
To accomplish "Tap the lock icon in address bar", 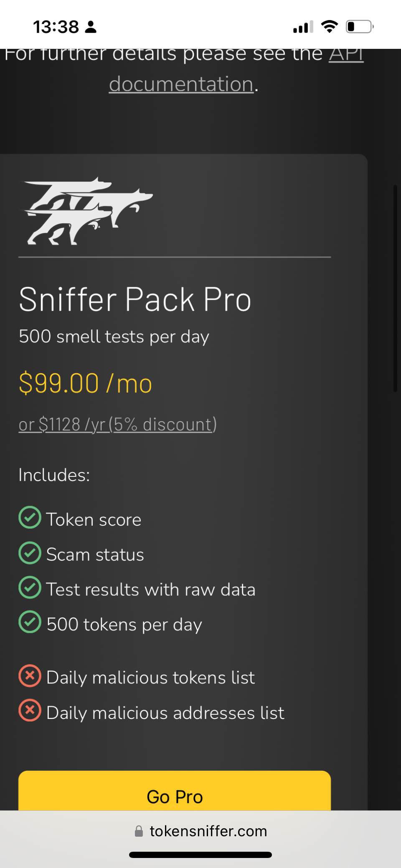I will click(139, 831).
